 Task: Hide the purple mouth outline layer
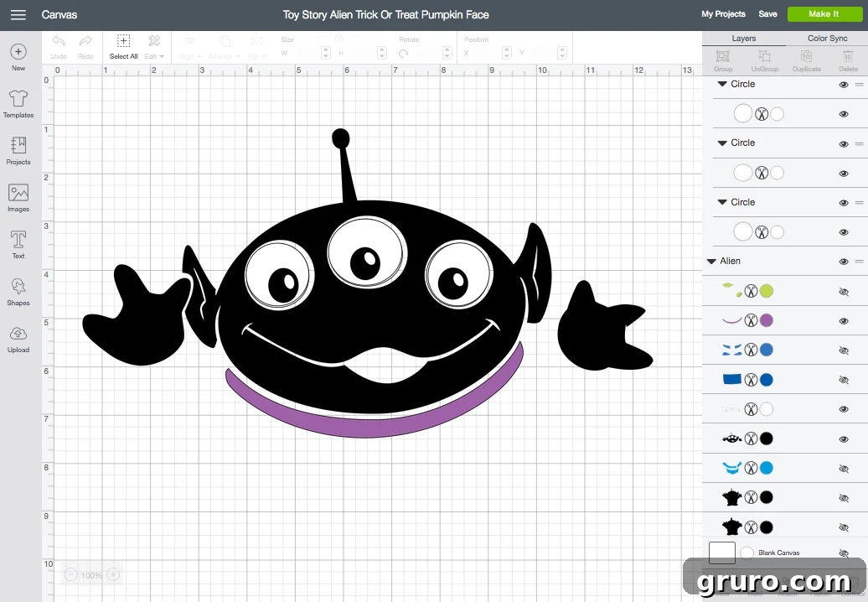point(844,321)
